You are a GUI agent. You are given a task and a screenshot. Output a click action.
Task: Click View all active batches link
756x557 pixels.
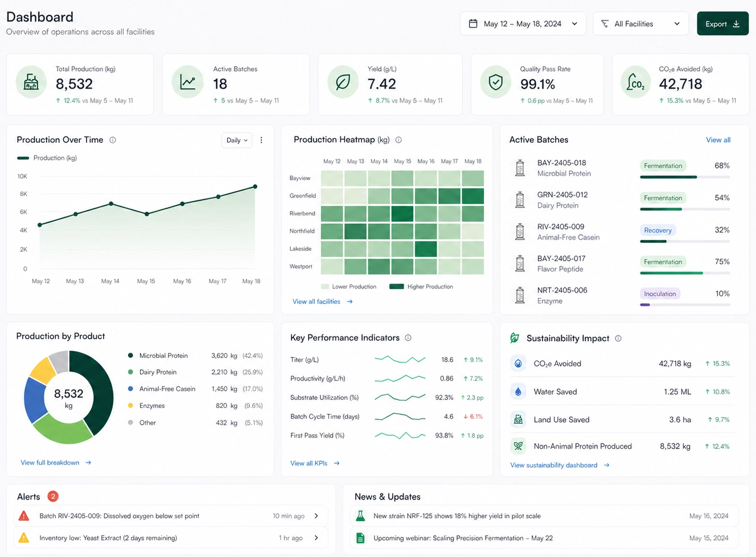tap(718, 140)
